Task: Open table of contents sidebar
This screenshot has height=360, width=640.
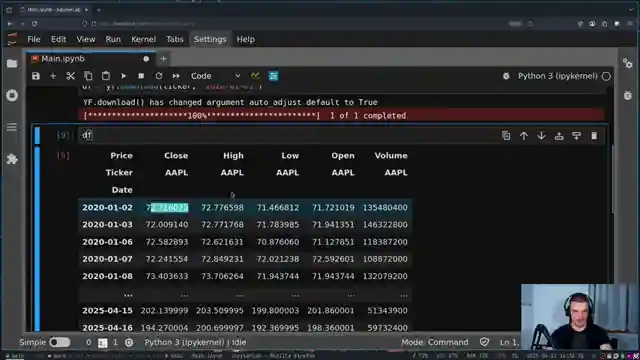Action: coord(12,127)
